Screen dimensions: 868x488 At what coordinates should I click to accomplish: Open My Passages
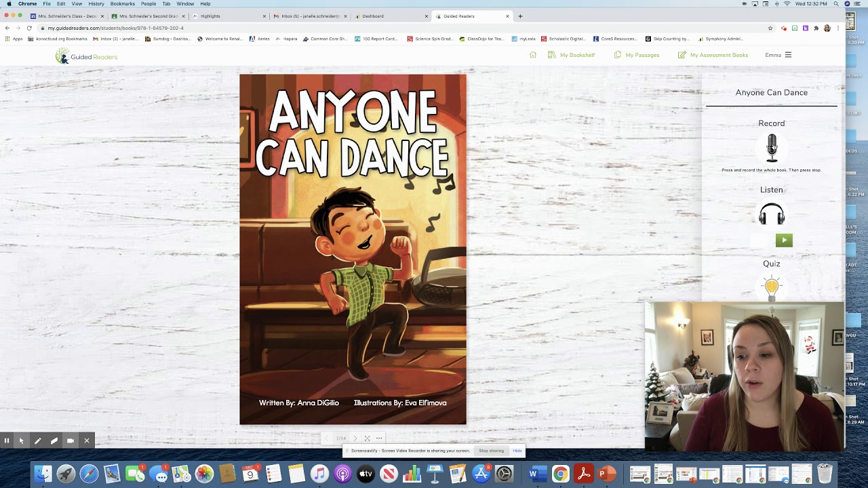click(x=637, y=55)
